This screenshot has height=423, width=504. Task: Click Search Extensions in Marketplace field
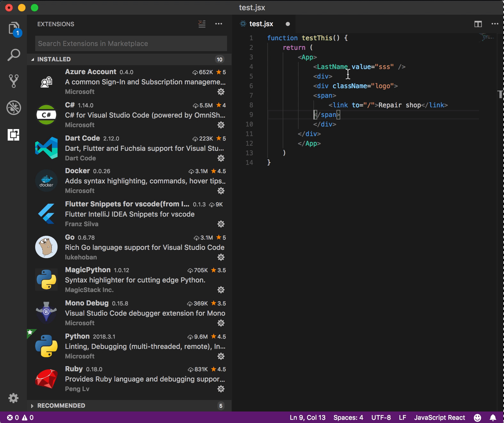[x=131, y=43]
